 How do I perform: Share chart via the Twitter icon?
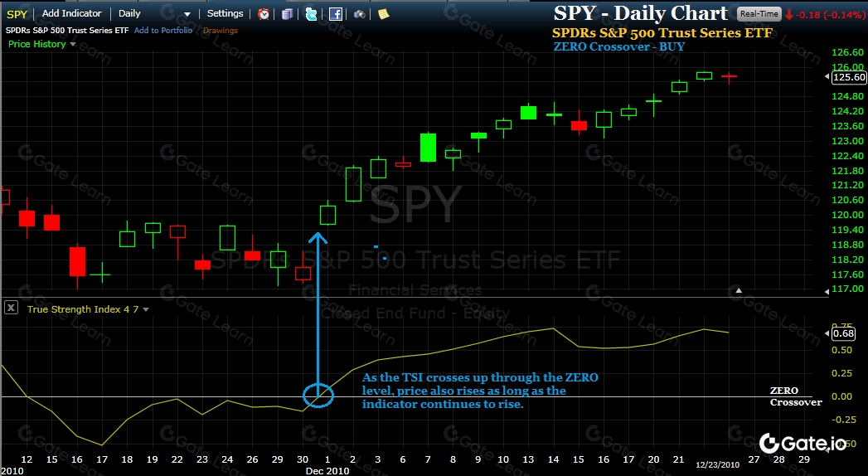[x=312, y=14]
